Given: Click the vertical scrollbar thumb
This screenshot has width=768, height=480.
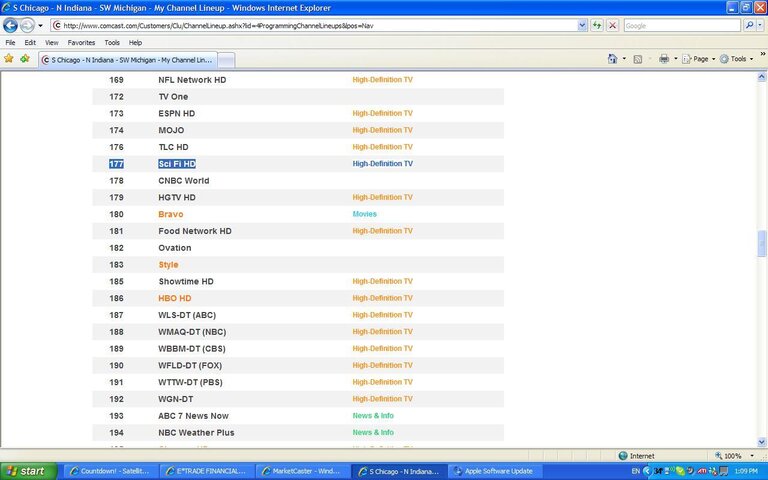Looking at the screenshot, I should click(x=762, y=243).
